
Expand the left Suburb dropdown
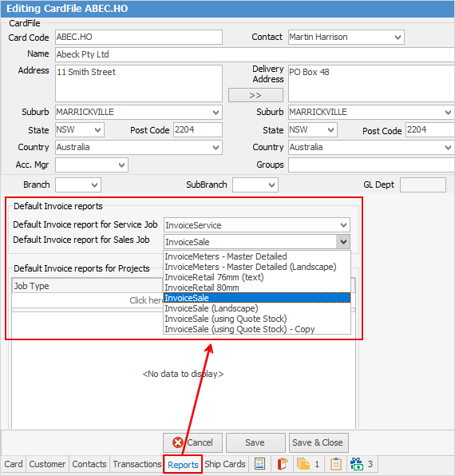tap(216, 113)
